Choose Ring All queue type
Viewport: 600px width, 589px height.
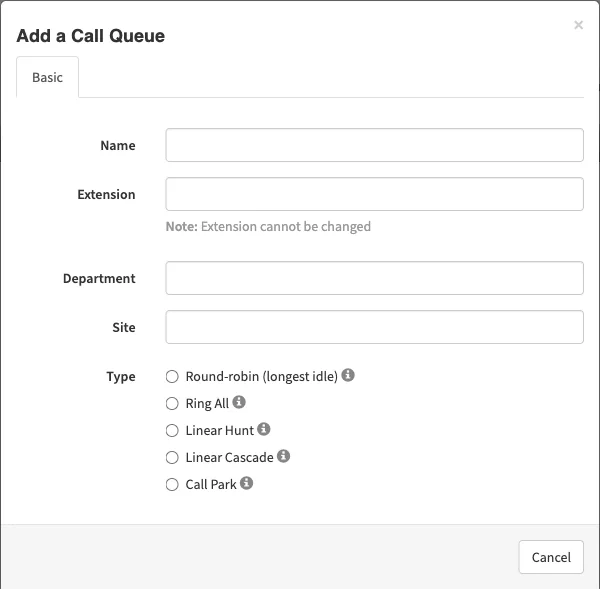pyautogui.click(x=172, y=404)
